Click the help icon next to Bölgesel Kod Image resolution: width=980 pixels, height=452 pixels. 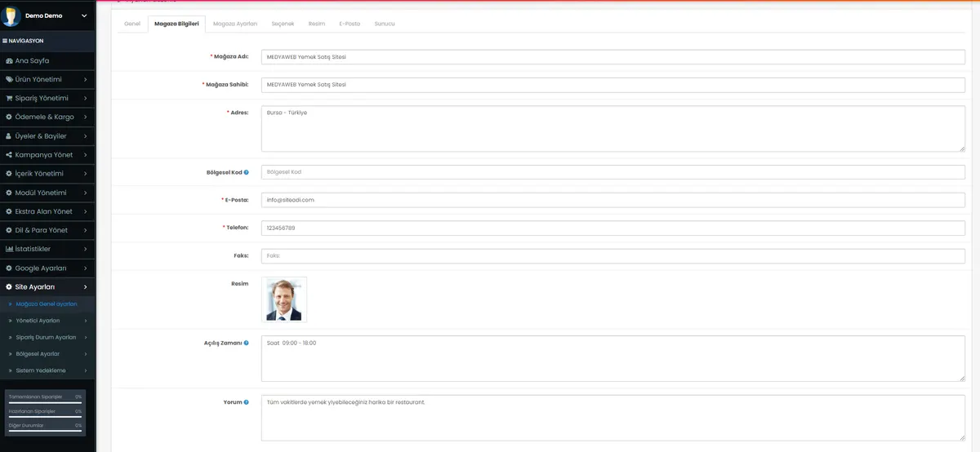(246, 173)
